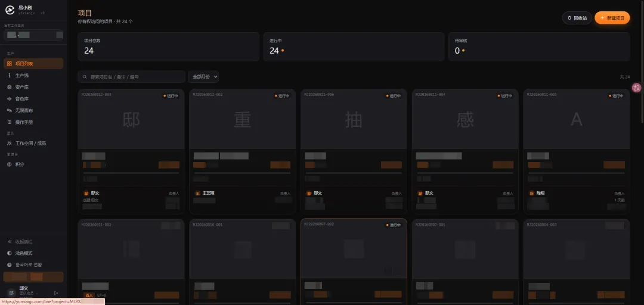The width and height of the screenshot is (644, 305).
Task: Open project card MJ20260810-001
Action: coord(242,262)
